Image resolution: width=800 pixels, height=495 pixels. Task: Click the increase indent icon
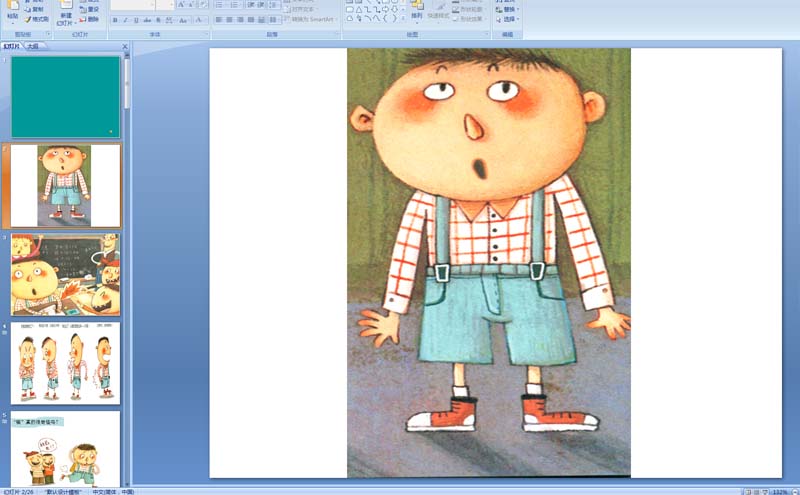tap(262, 5)
